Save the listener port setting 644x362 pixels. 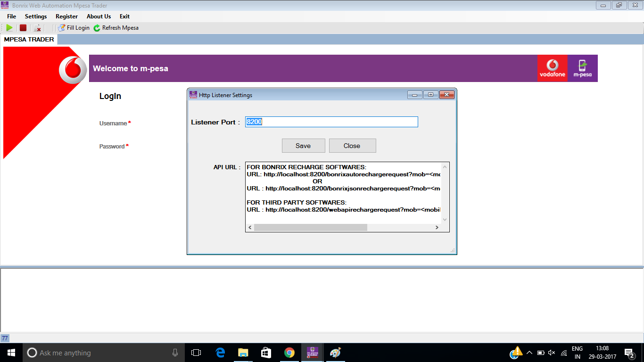coord(303,146)
